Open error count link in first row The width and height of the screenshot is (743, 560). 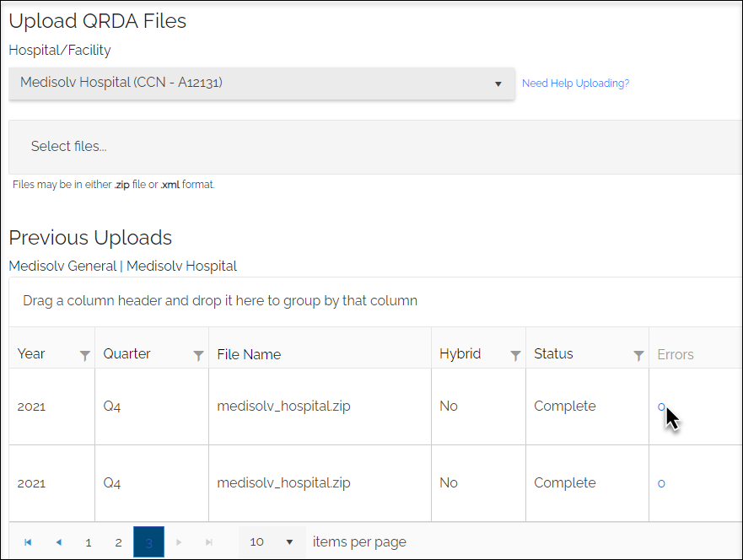(x=661, y=407)
